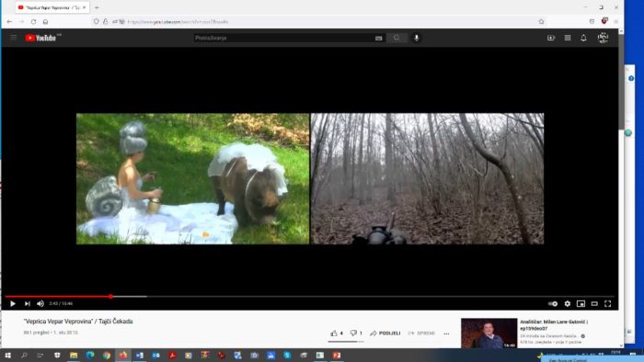Open the YouTube apps grid

[x=568, y=38]
